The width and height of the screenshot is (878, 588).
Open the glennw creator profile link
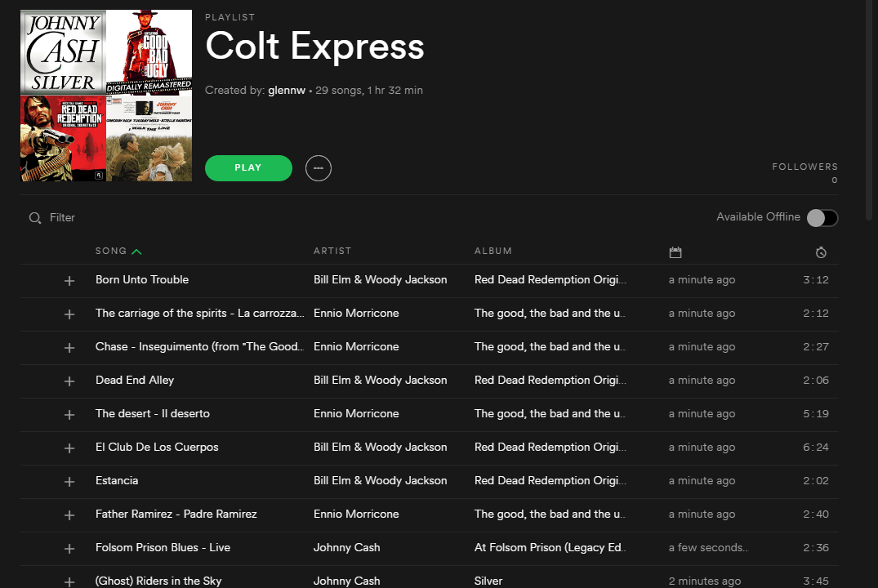(x=287, y=90)
